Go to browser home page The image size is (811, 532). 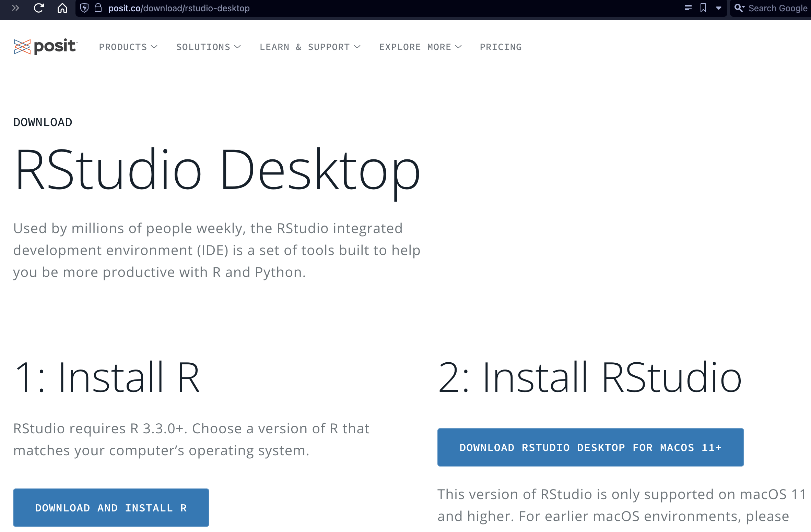(x=62, y=8)
